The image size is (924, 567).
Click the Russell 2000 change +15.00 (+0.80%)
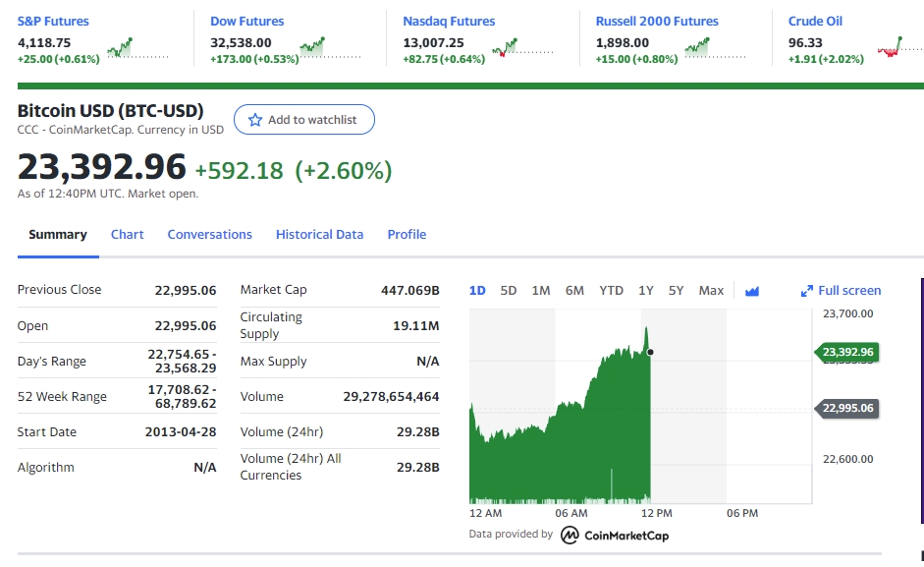pos(637,59)
